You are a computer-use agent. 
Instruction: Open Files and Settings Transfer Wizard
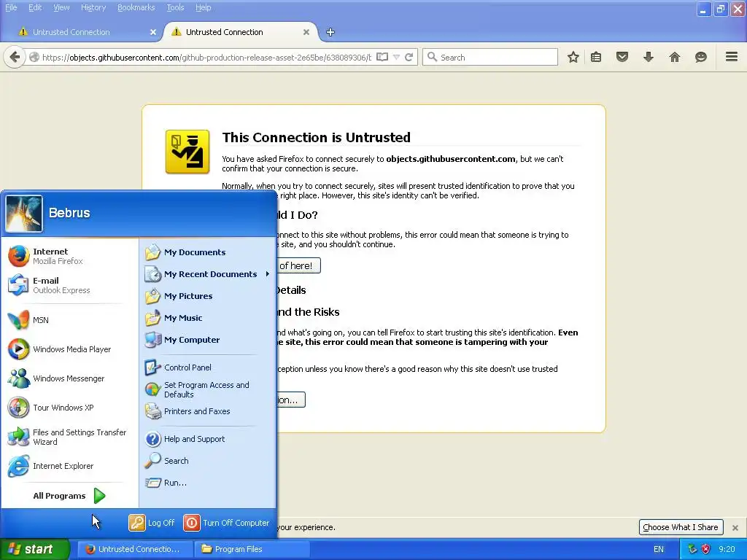pyautogui.click(x=69, y=437)
